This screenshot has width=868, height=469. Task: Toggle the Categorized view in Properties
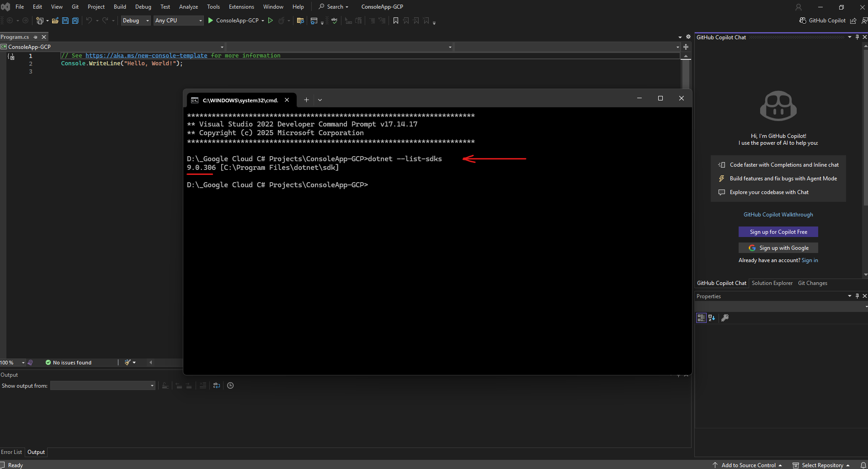701,318
